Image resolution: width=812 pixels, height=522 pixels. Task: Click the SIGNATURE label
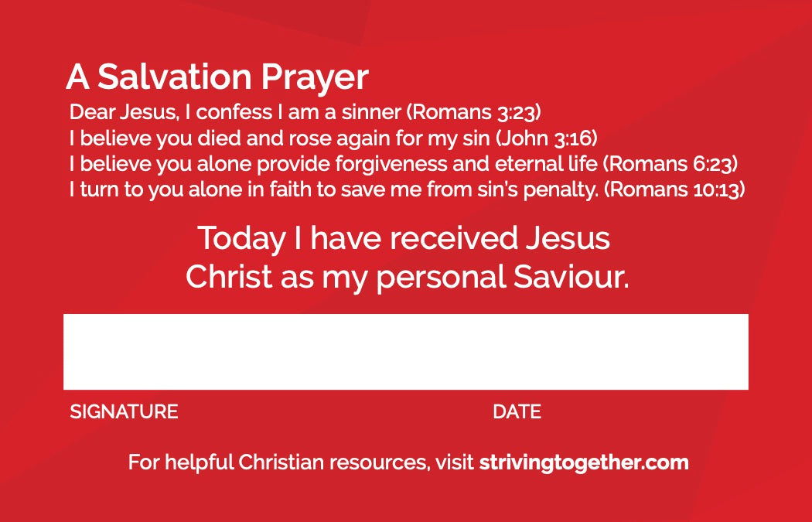pyautogui.click(x=124, y=411)
